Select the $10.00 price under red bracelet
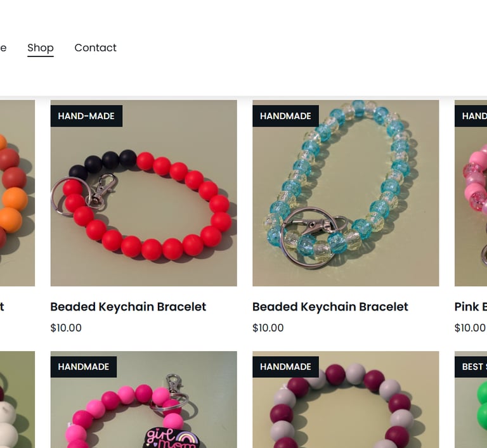The height and width of the screenshot is (448, 487). (x=66, y=328)
